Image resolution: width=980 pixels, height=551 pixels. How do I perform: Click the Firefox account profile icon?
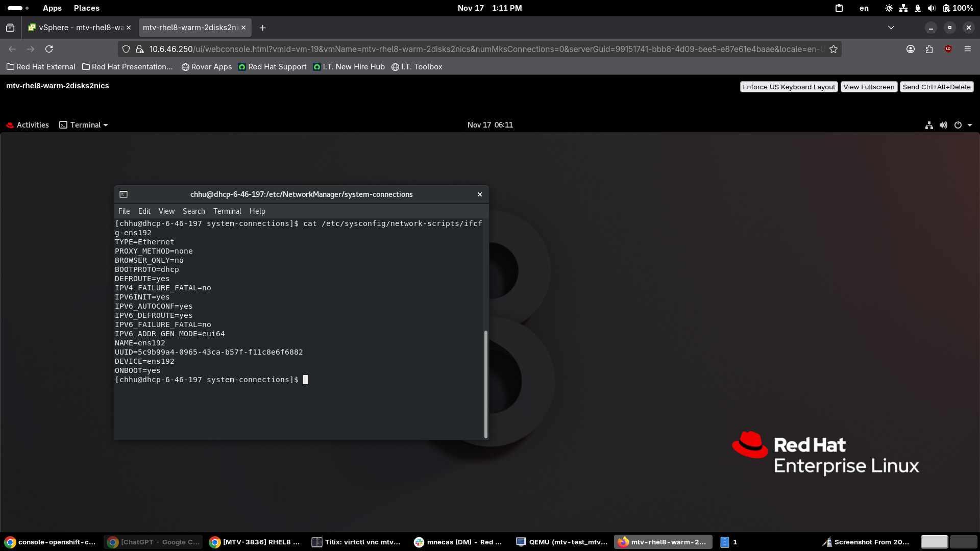910,49
